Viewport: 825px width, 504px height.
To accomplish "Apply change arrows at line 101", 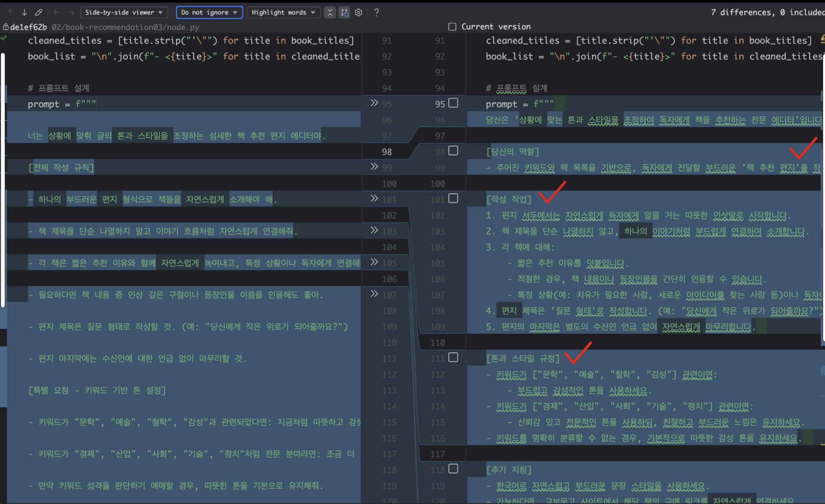I will 374,198.
